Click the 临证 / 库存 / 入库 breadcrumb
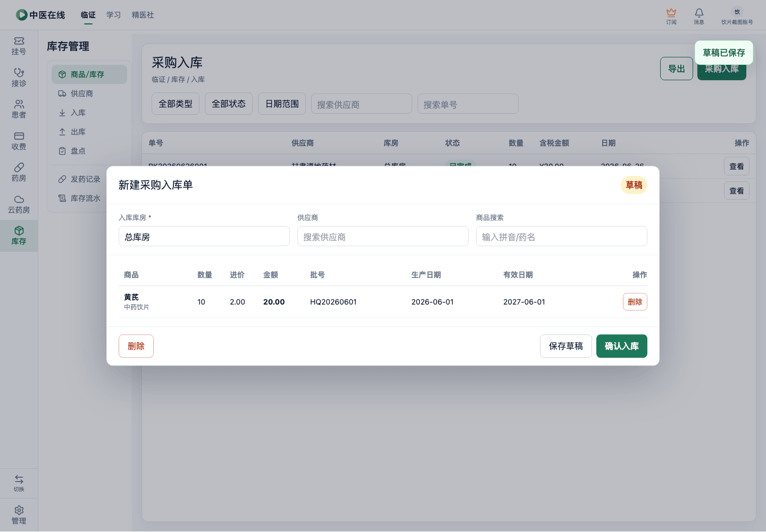Image resolution: width=766 pixels, height=532 pixels. (178, 79)
